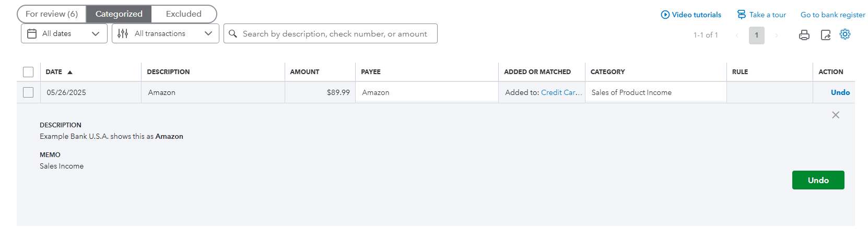Open the Go to bank register link
This screenshot has width=868, height=239.
[x=832, y=15]
